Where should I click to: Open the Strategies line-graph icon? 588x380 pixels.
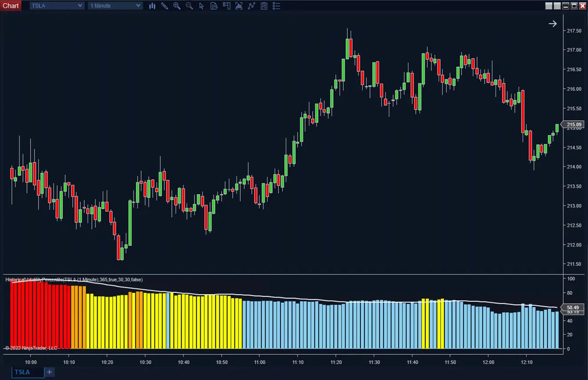click(251, 6)
